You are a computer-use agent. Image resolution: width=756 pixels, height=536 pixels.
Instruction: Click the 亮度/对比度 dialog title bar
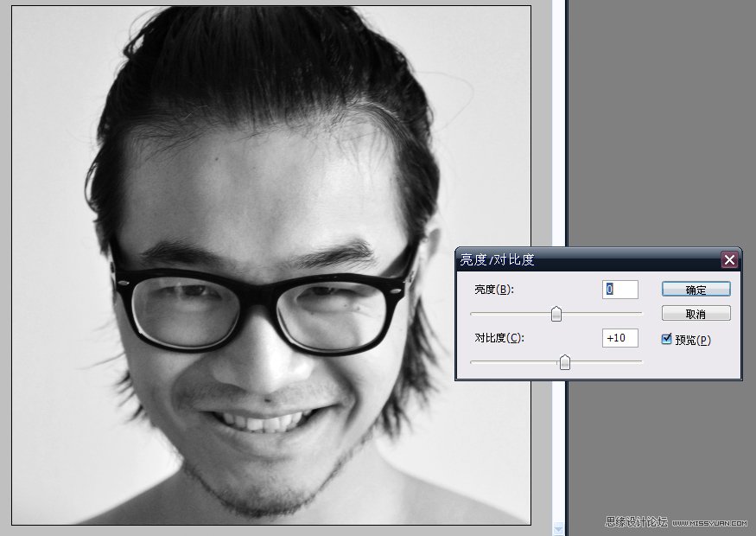[588, 259]
